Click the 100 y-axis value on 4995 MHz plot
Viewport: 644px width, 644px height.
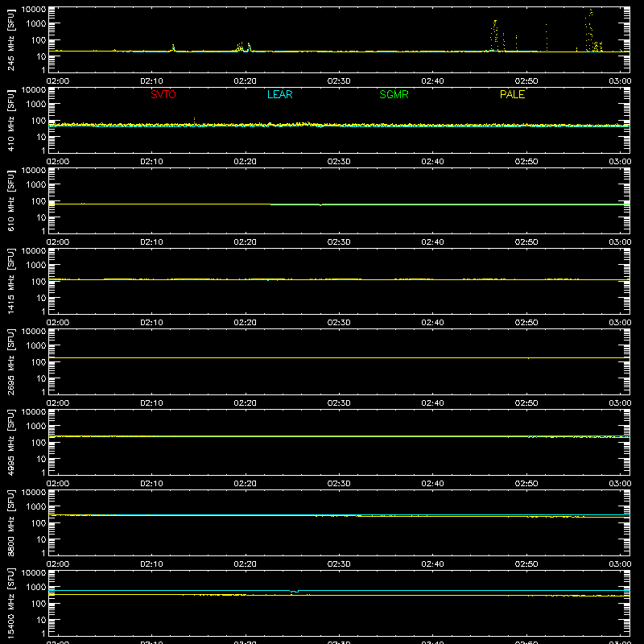pos(39,443)
